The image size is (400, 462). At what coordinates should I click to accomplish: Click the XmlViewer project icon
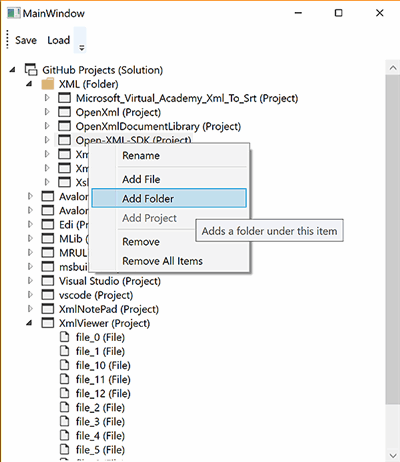pyautogui.click(x=48, y=323)
